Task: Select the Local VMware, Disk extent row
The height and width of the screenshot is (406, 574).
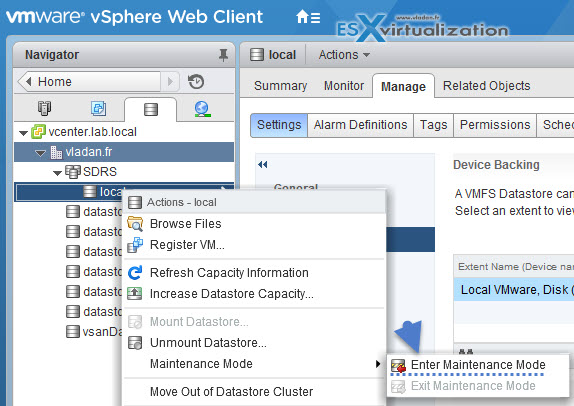Action: click(514, 290)
